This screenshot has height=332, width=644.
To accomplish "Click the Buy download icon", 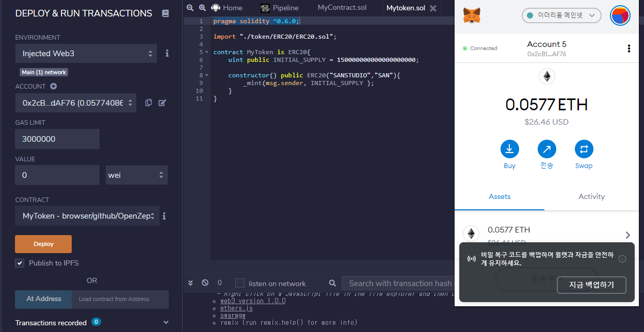I will tap(509, 150).
